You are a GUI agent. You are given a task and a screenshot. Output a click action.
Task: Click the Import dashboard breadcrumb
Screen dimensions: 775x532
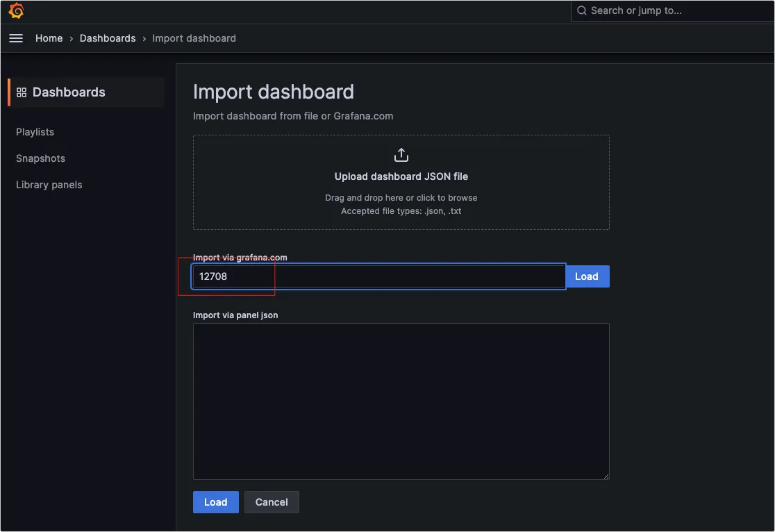tap(194, 38)
